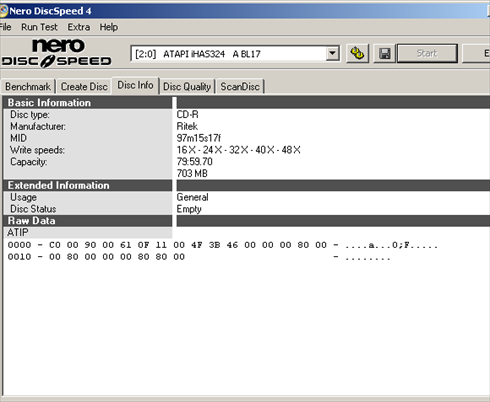Select the Write speeds label

coord(37,150)
